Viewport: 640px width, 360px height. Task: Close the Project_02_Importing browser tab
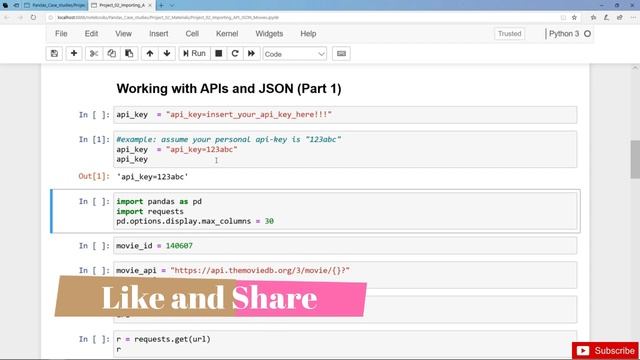point(150,5)
